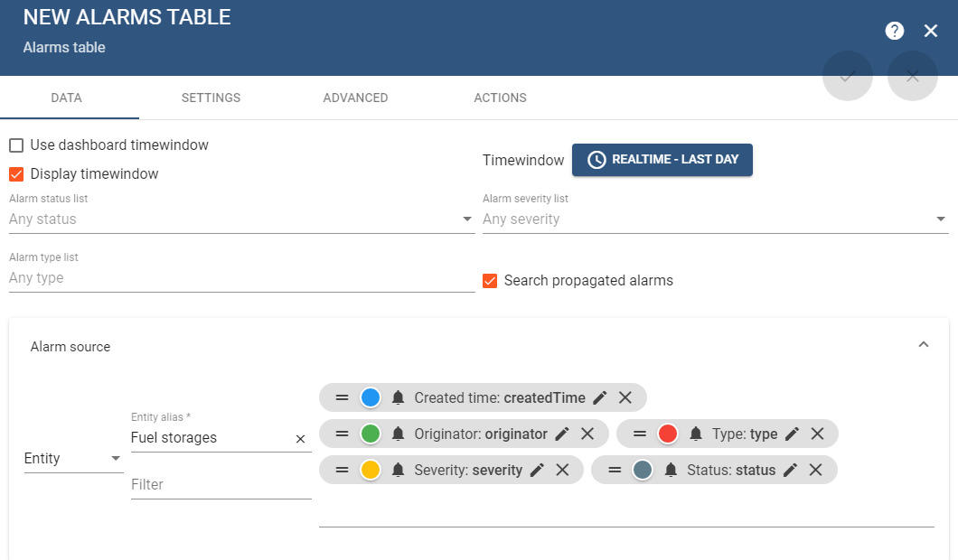This screenshot has height=560, width=958.
Task: Click pencil icon on Type chip
Action: pos(793,434)
